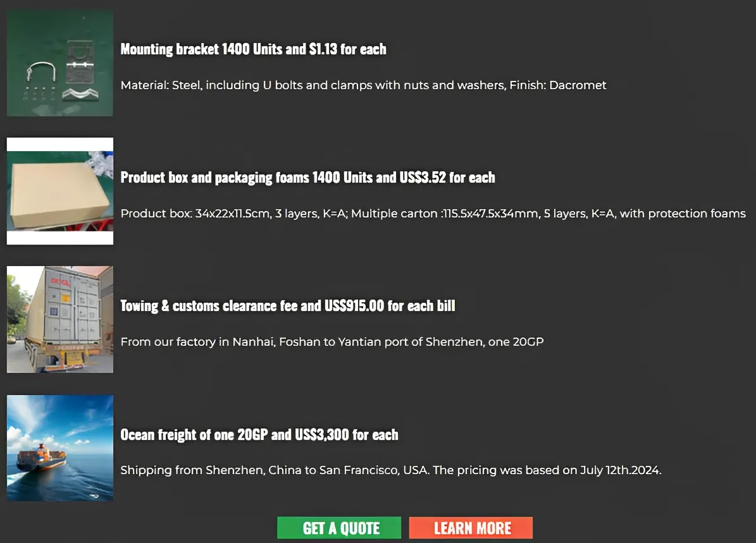Viewport: 756px width, 543px height.
Task: Open the cardboard product box image
Action: pos(60,191)
